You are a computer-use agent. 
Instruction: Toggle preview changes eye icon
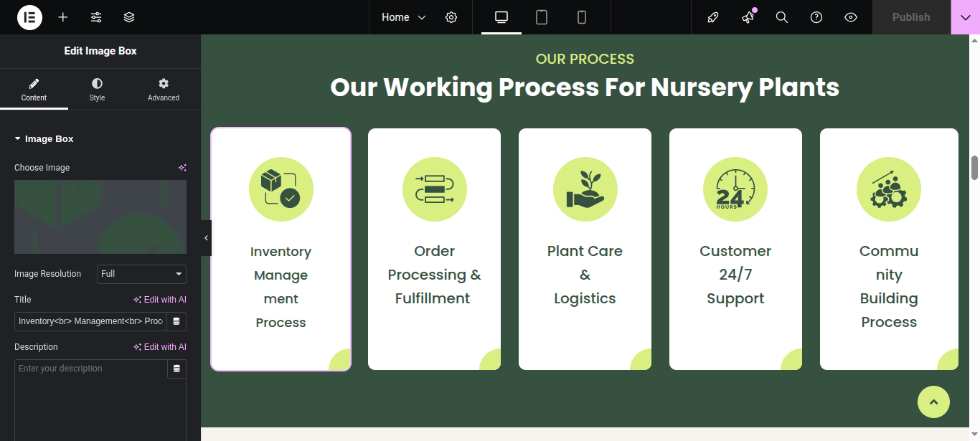point(851,17)
